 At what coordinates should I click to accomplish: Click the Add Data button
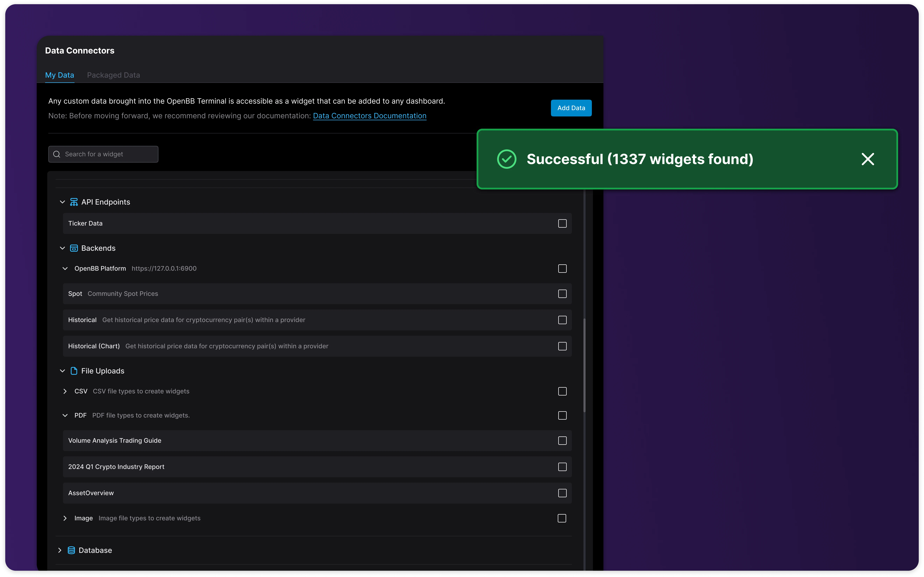coord(571,108)
